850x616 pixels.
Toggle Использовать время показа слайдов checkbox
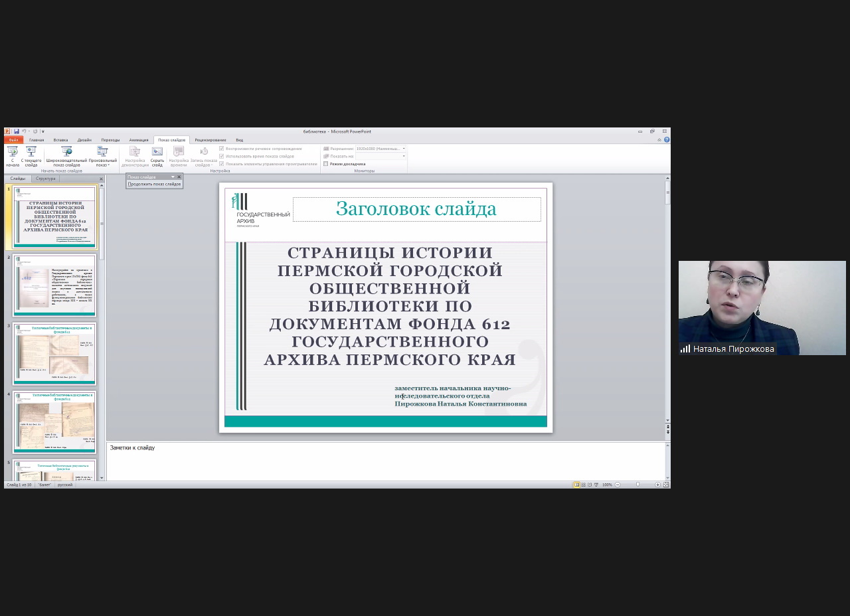click(x=222, y=156)
